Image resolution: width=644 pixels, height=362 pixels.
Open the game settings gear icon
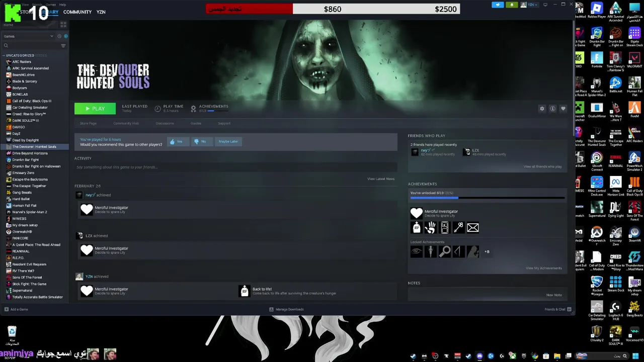click(x=542, y=109)
